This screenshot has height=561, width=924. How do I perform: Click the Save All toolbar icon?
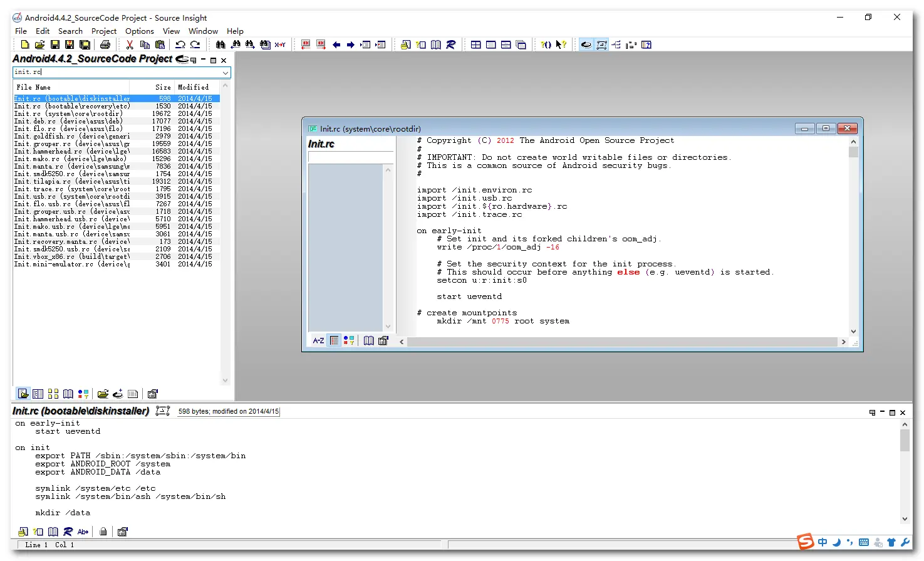click(x=85, y=45)
